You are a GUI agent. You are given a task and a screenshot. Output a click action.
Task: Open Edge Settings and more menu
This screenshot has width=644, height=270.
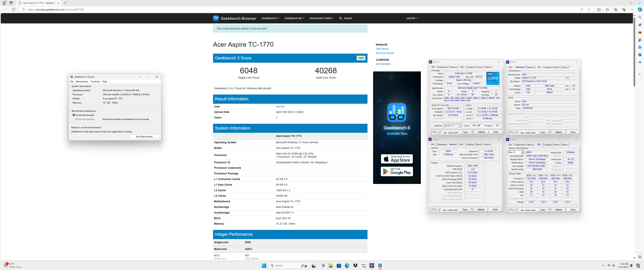point(632,10)
